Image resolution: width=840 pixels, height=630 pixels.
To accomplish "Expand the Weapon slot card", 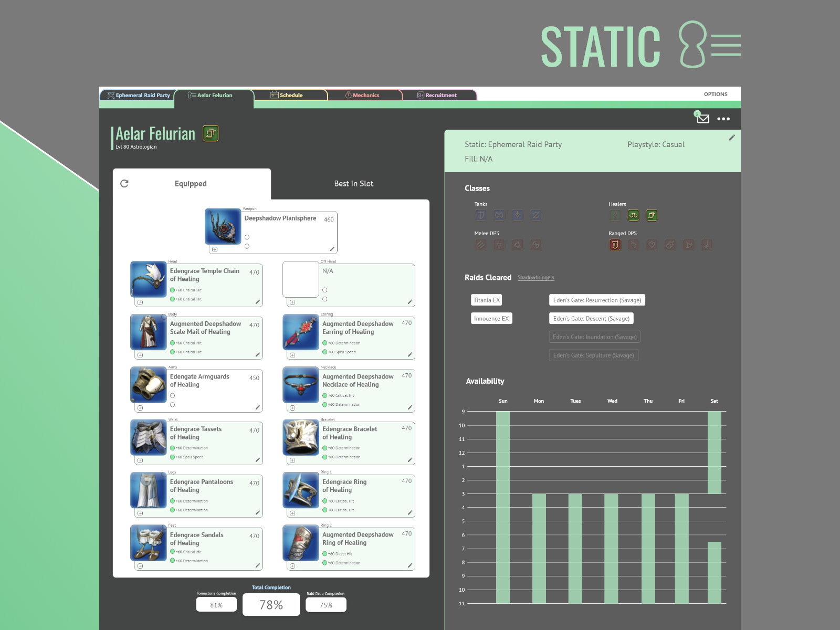I will click(215, 249).
